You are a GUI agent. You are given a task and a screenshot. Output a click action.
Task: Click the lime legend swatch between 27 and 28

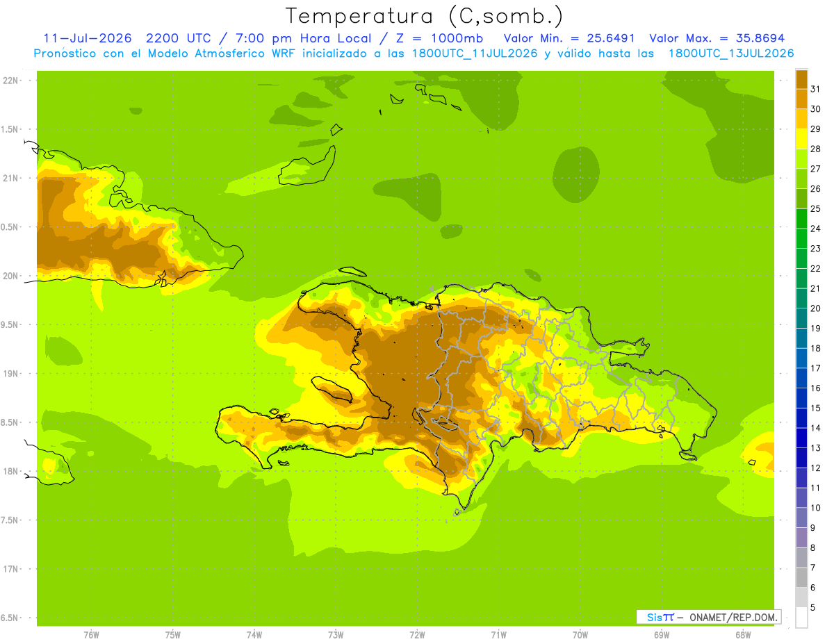801,159
